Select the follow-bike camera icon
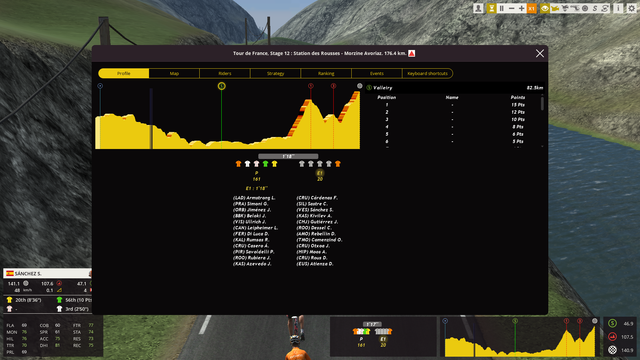The width and height of the screenshot is (640, 360). pos(575,8)
